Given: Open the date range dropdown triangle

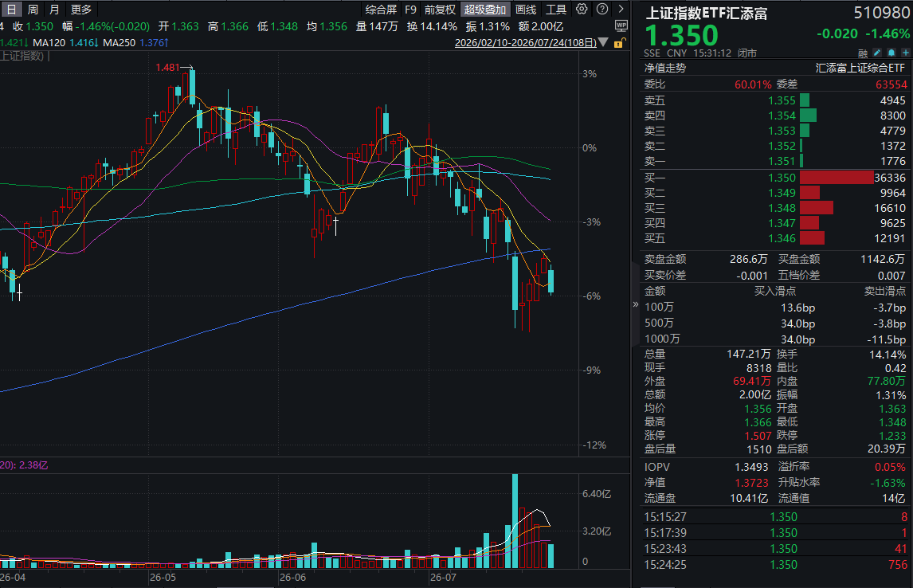Looking at the screenshot, I should click(604, 42).
